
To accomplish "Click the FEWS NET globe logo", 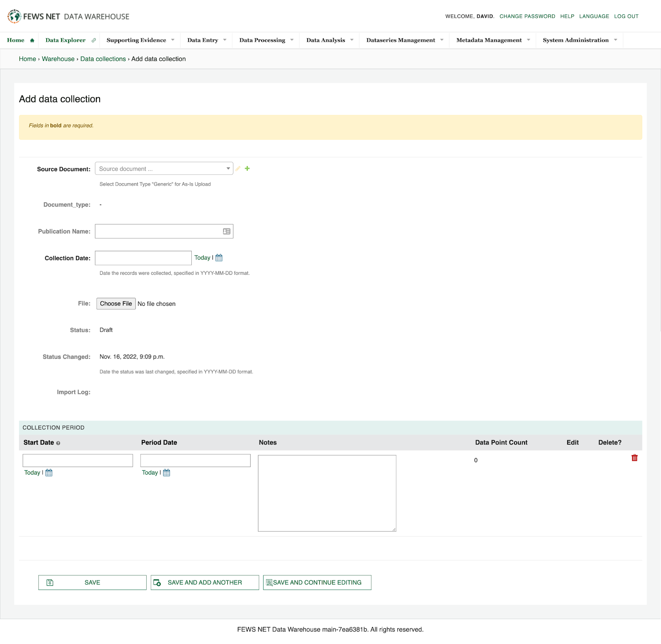I will tap(14, 16).
